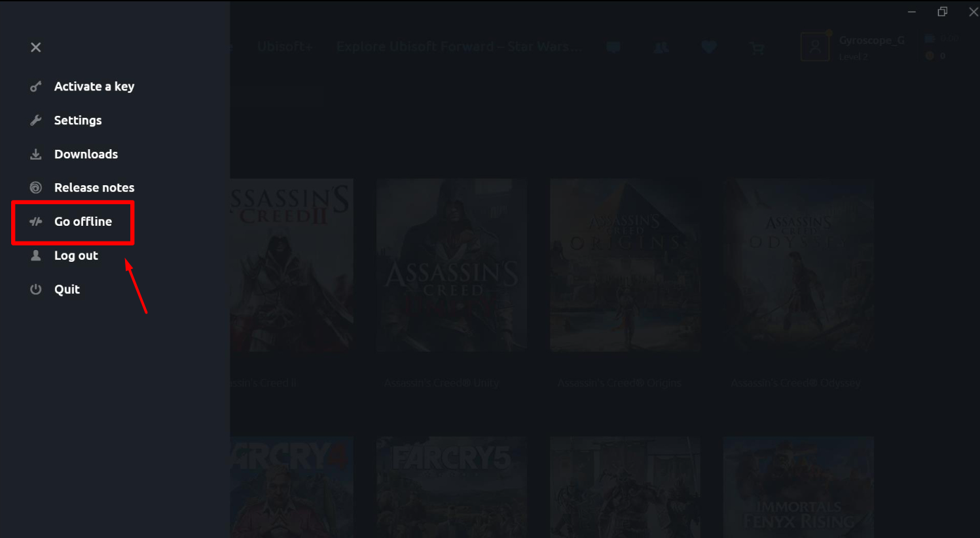This screenshot has width=980, height=538.
Task: Close the side menu with the X icon
Action: (x=36, y=47)
